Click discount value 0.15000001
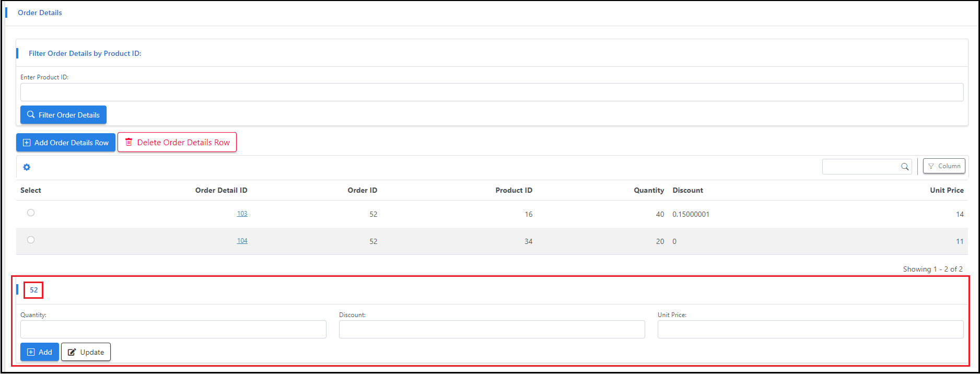The width and height of the screenshot is (980, 374). click(691, 214)
